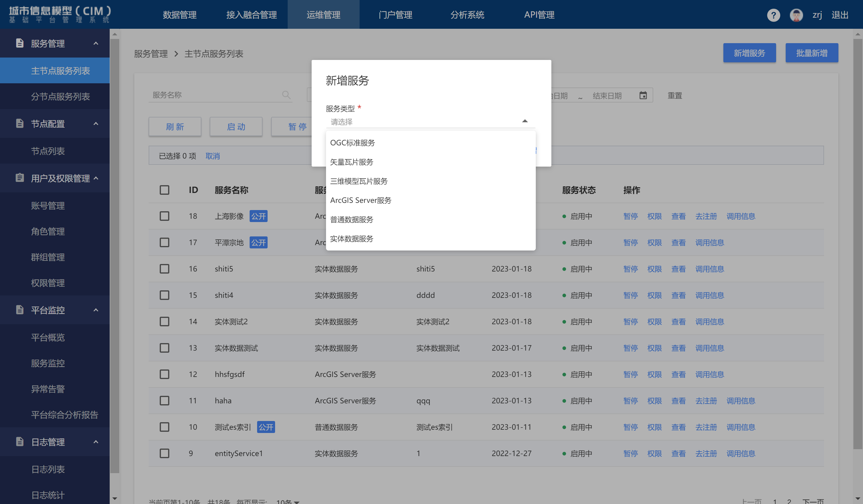Screen dimensions: 863x504
Task: Click 退出 to log out
Action: (840, 15)
